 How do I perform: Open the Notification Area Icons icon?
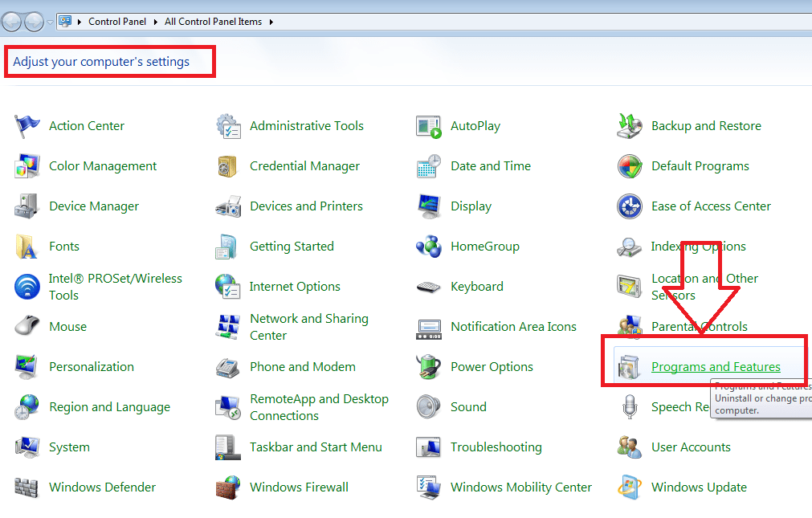coord(429,329)
